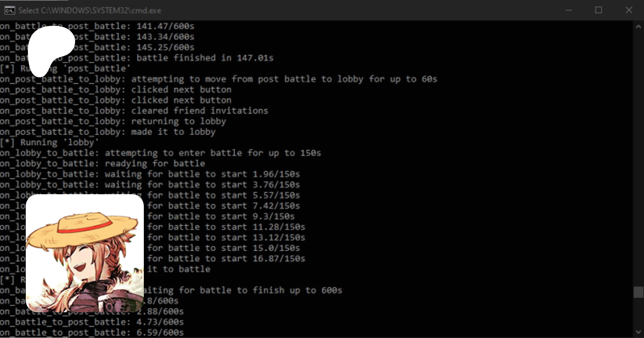Minimize the cmd.exe window
The height and width of the screenshot is (338, 644).
pos(569,10)
